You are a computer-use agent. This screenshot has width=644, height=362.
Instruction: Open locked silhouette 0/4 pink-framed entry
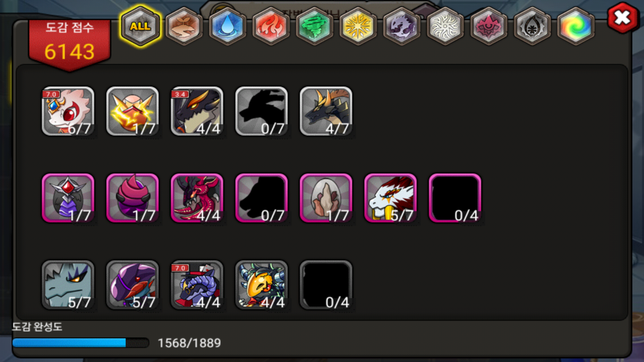455,198
